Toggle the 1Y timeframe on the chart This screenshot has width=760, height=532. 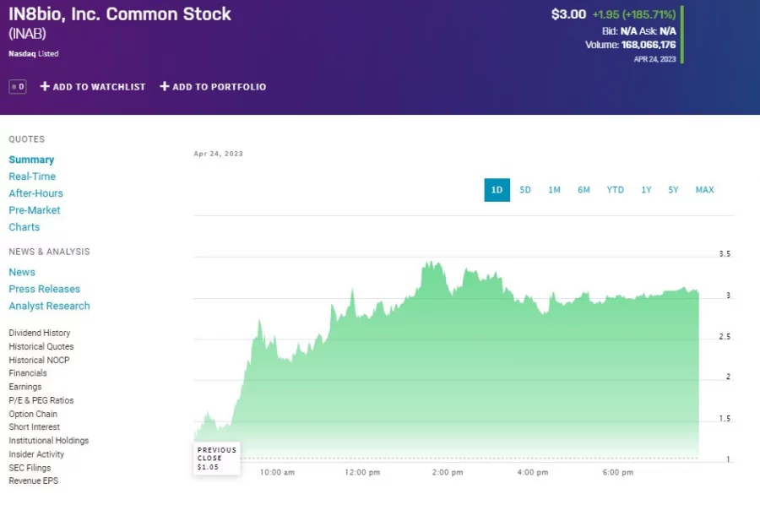[x=646, y=190]
